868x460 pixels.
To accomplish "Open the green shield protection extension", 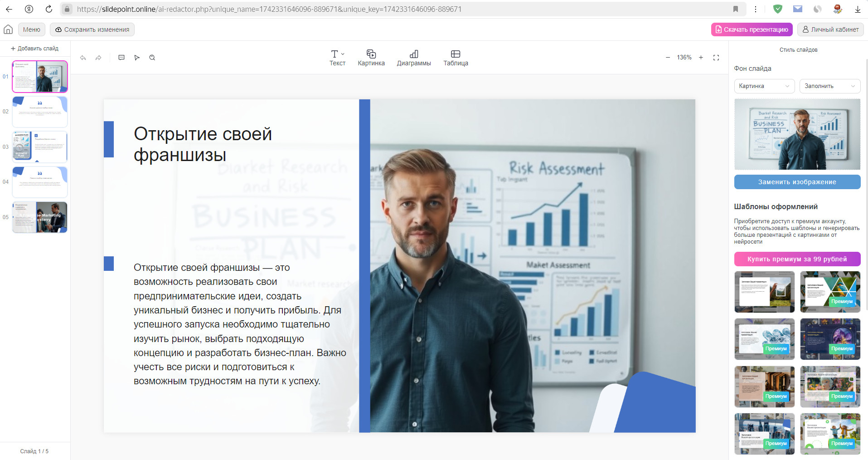I will point(778,9).
